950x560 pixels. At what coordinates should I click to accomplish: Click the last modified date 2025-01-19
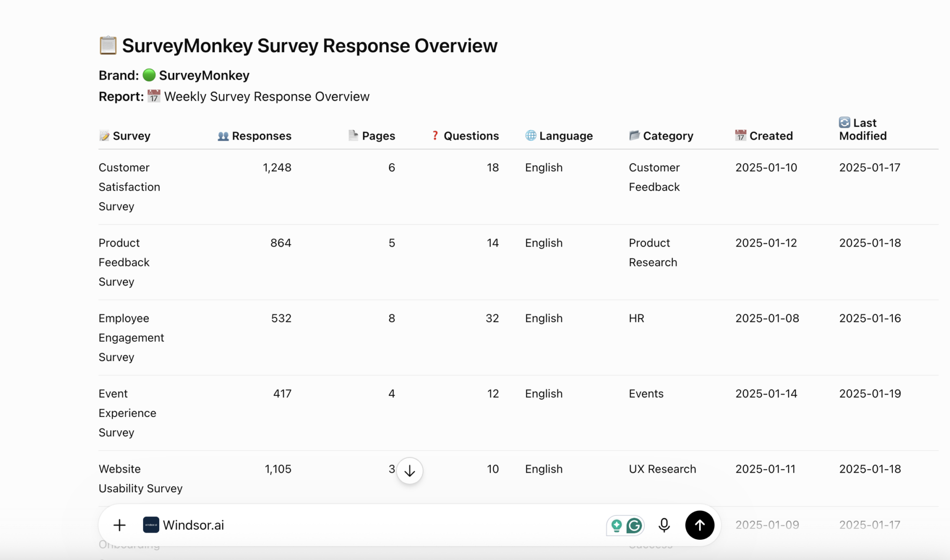pyautogui.click(x=870, y=393)
